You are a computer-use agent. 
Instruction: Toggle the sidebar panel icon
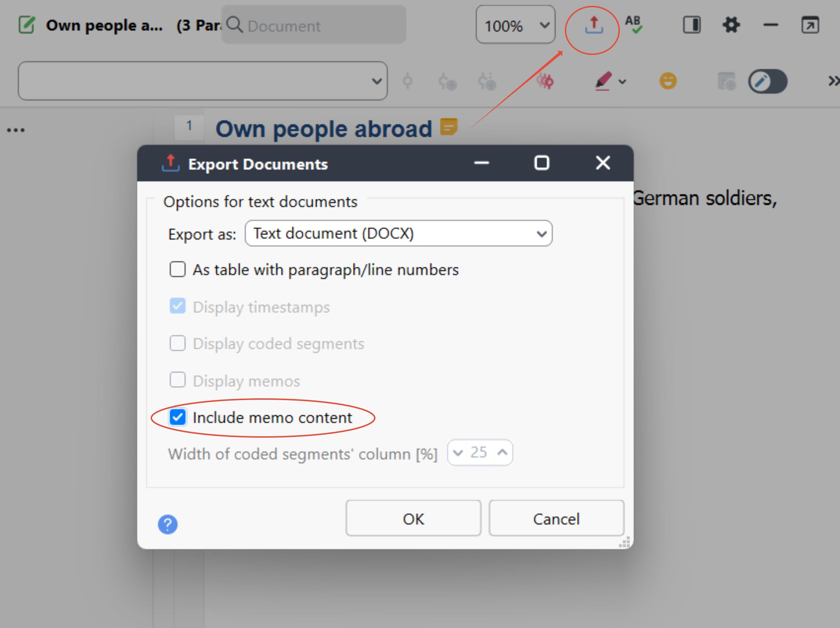tap(692, 25)
